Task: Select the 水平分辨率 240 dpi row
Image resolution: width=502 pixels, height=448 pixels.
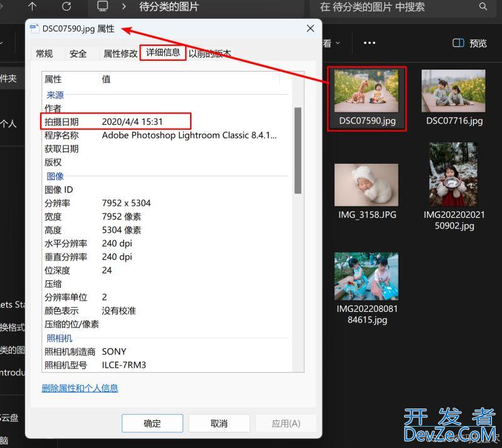Action: click(x=166, y=243)
